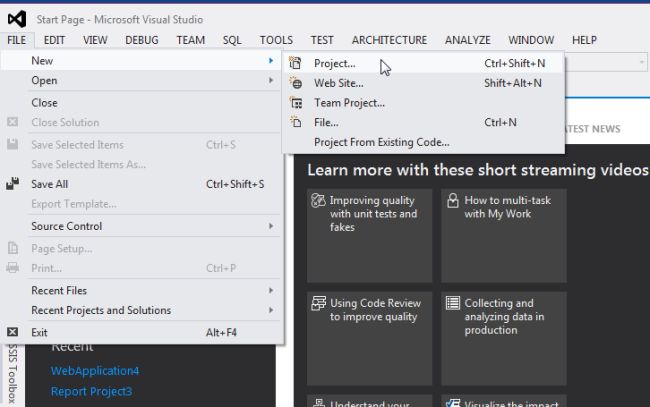The height and width of the screenshot is (407, 650).
Task: Click the Exit X icon in File menu
Action: [x=13, y=332]
